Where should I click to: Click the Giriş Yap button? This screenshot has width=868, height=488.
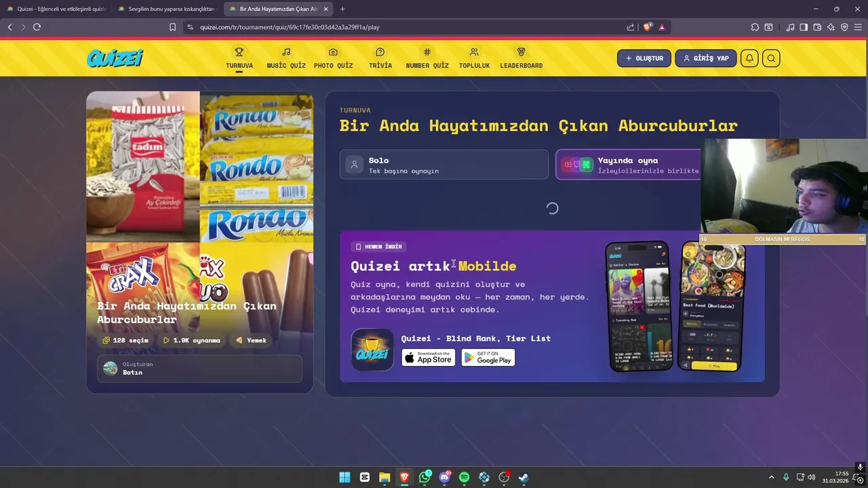coord(706,58)
